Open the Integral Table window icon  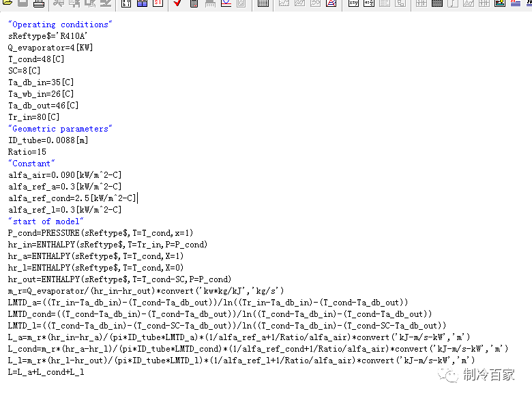453,3
